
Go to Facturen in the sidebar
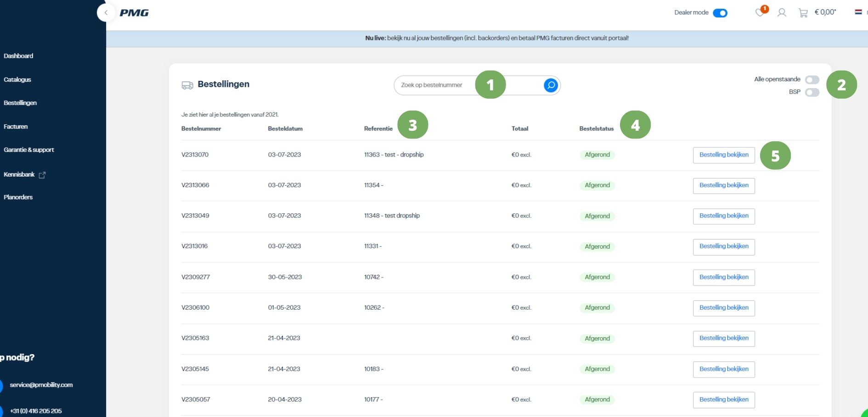click(x=16, y=127)
